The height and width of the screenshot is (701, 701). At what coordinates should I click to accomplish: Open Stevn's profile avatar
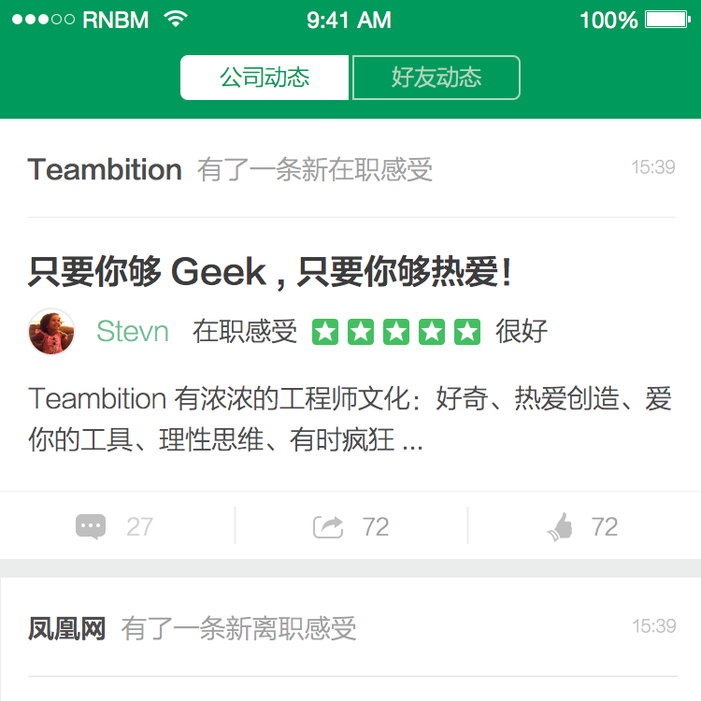point(51,331)
